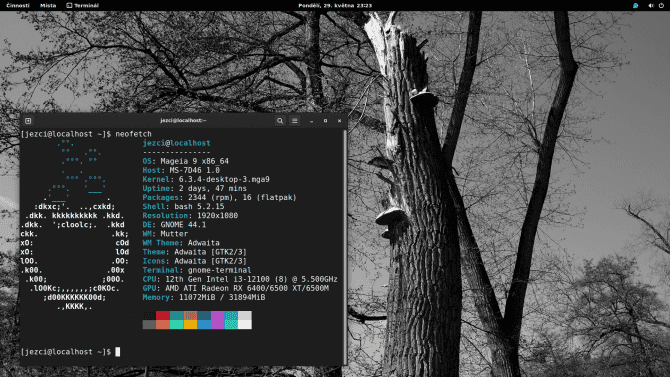Click the salmon orange color block
Viewport: 670px width, 377px height.
163,324
